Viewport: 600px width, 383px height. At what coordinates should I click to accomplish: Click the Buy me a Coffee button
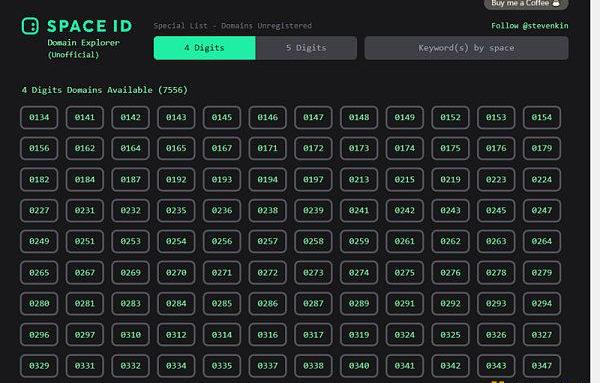pos(526,4)
